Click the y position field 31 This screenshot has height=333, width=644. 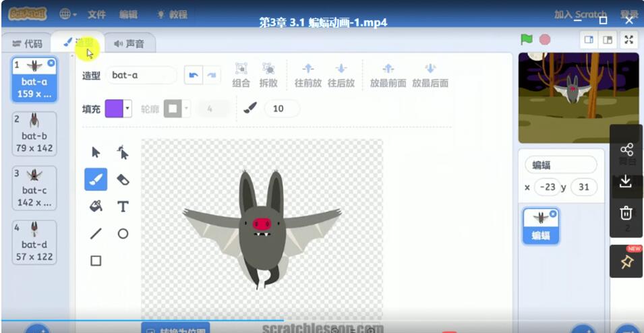583,187
